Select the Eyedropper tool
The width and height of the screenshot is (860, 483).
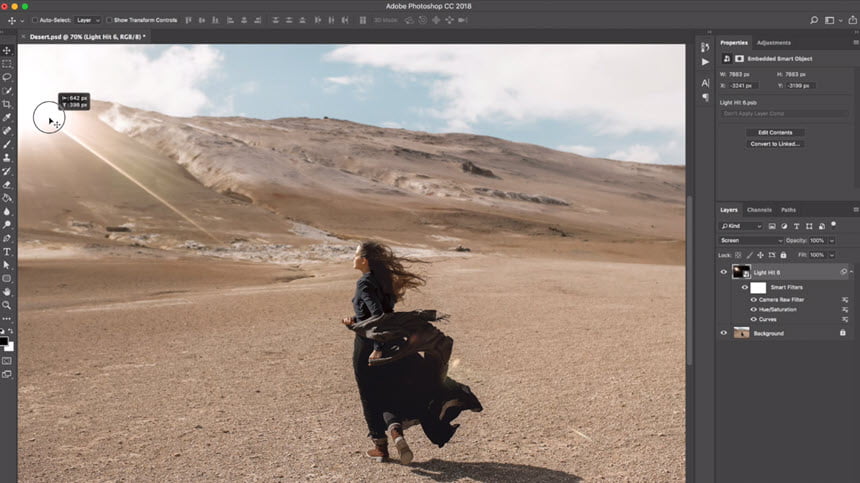click(x=7, y=117)
